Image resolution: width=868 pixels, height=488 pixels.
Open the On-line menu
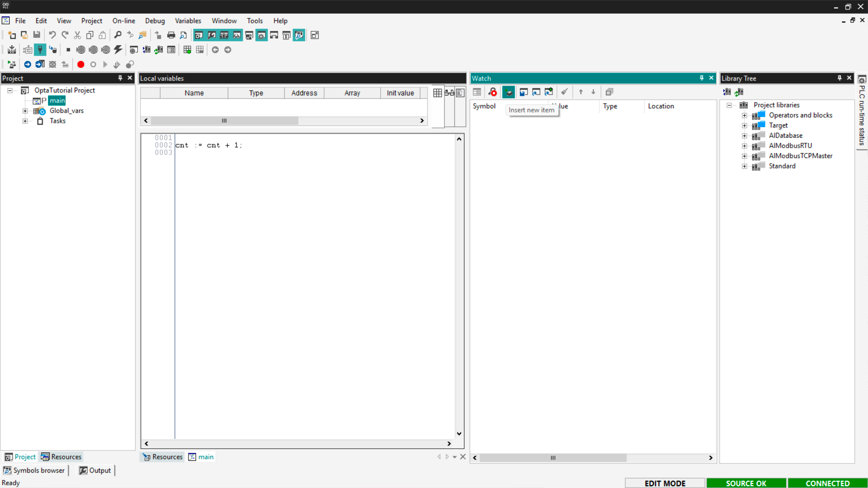123,21
